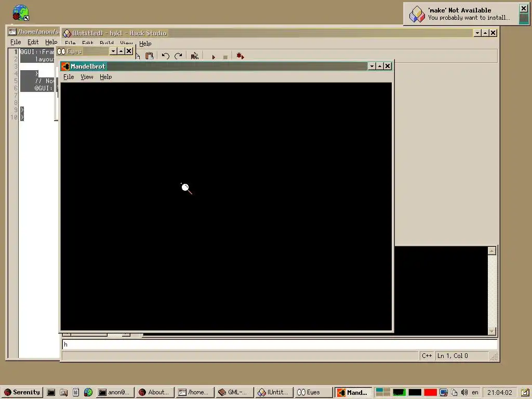Open the Serenity start menu
The height and width of the screenshot is (399, 532).
point(22,392)
